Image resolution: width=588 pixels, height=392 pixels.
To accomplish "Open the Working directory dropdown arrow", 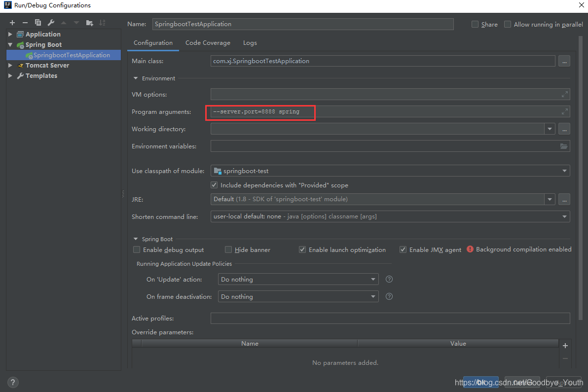I will 550,129.
